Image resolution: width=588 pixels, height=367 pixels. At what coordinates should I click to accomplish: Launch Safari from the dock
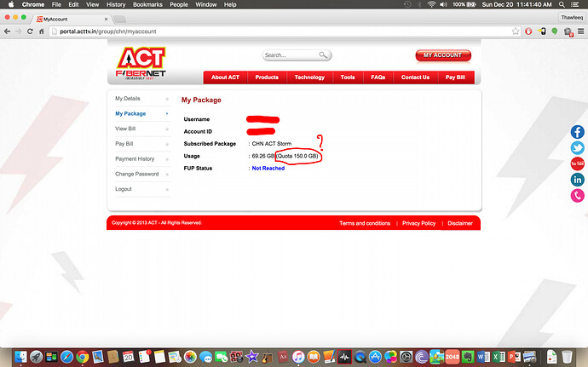66,357
